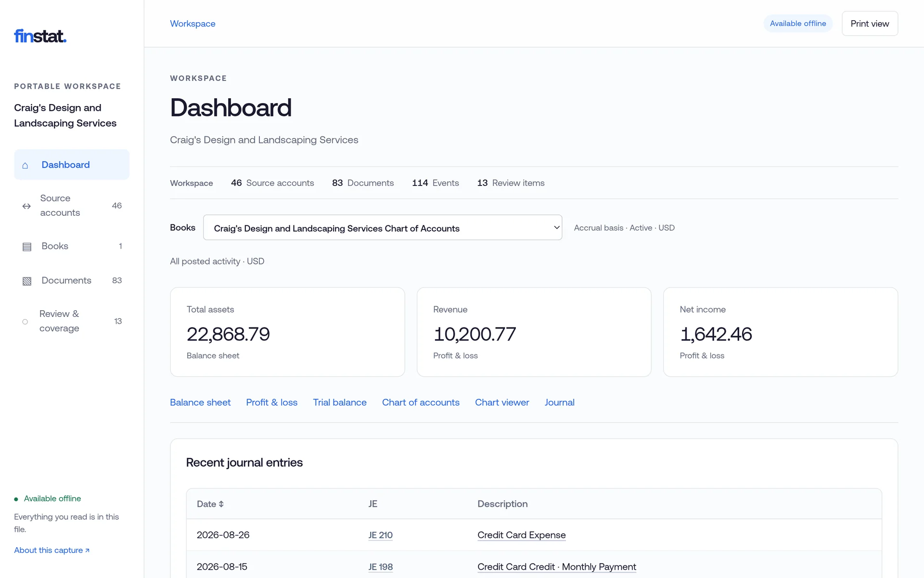The height and width of the screenshot is (578, 924).
Task: Open Credit Card Credit · Monthly Payment link
Action: pyautogui.click(x=557, y=567)
